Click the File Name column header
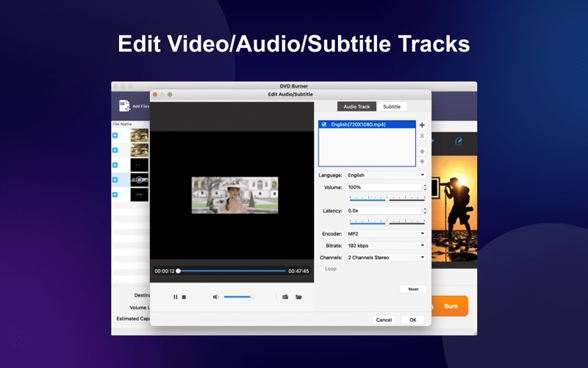 coord(122,124)
